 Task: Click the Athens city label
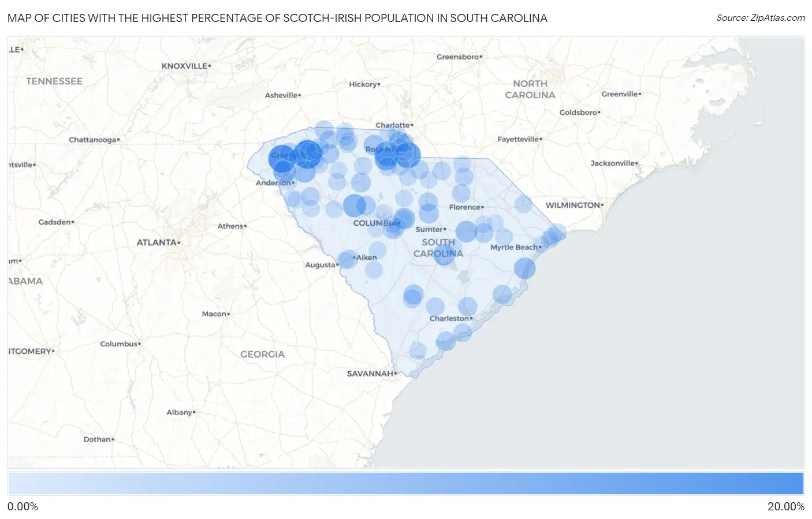coord(230,226)
